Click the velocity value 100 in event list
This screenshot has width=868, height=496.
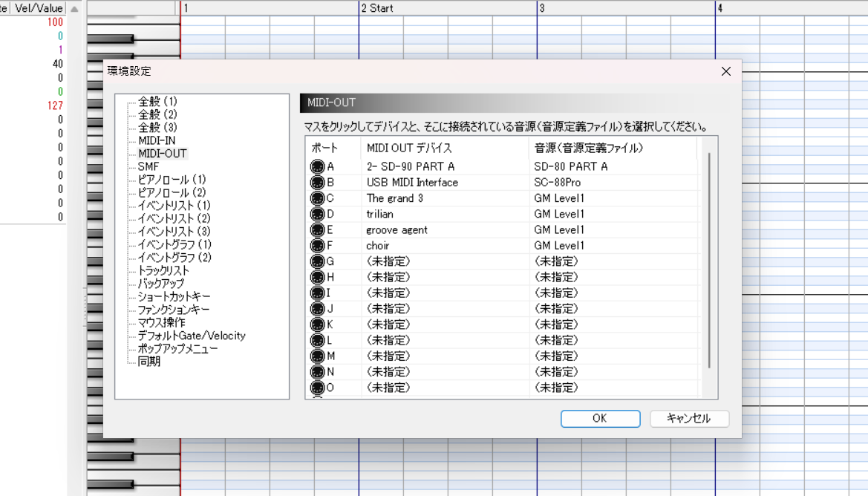click(x=55, y=22)
